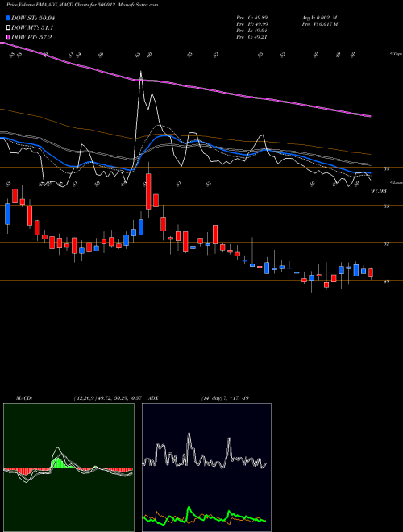
Task: Click the 52 price axis label
Action: [x=387, y=243]
